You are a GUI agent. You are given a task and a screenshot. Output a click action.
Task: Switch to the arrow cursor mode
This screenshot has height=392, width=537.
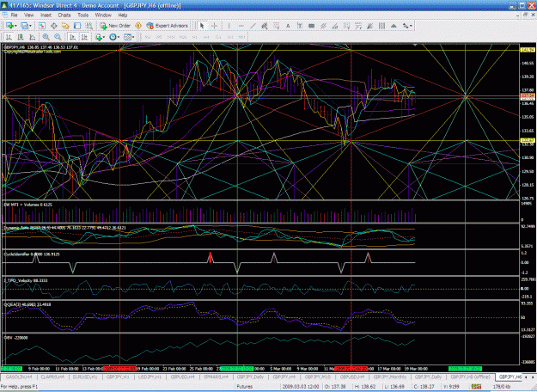[202, 26]
